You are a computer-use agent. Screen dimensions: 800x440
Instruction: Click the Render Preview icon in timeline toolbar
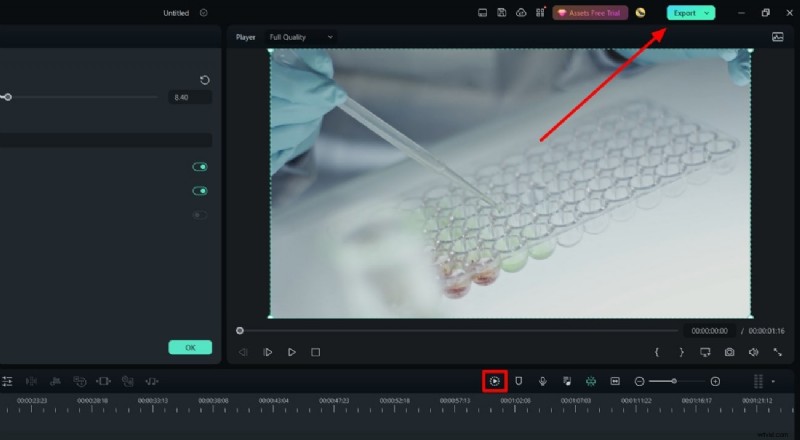click(494, 381)
